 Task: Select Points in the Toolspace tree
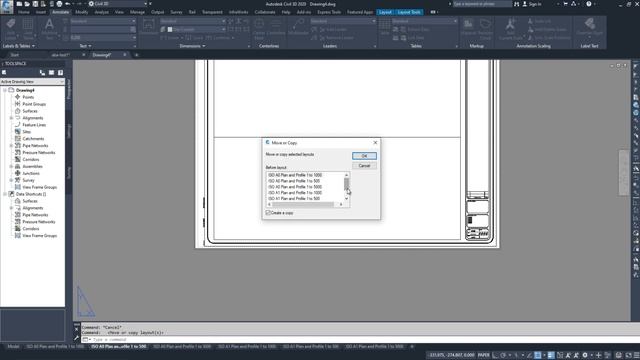[28, 97]
